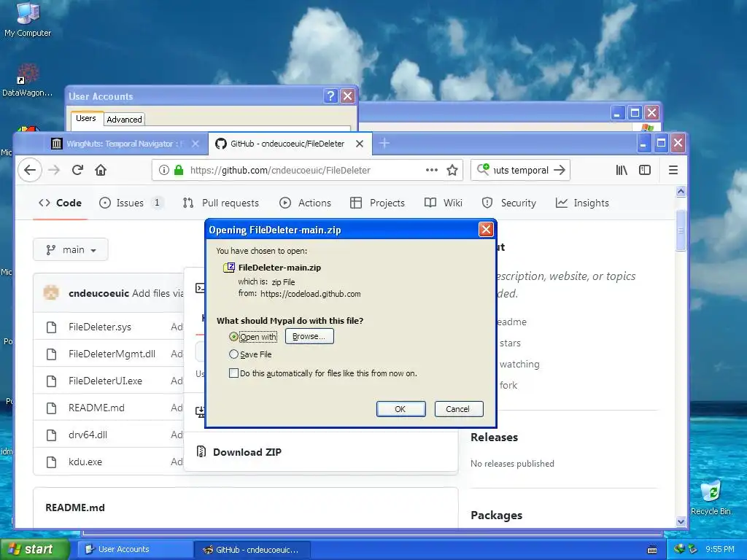Close the Opening FileDeleter-main.zip dialog
Image resolution: width=747 pixels, height=560 pixels.
pos(486,230)
